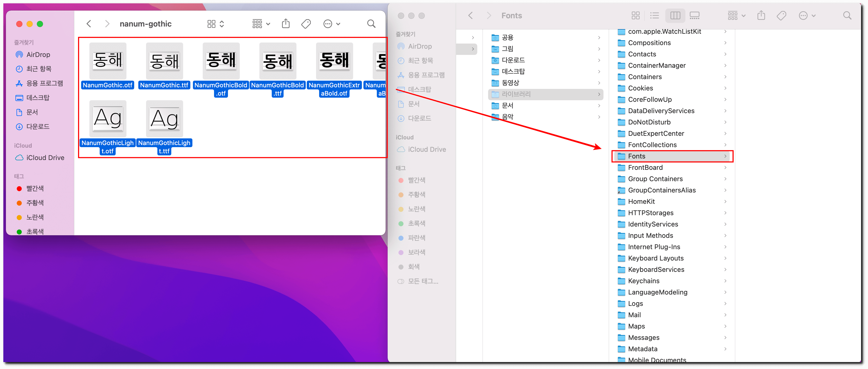
Task: Open 문서 in nanum-gothic window sidebar
Action: pyautogui.click(x=27, y=112)
